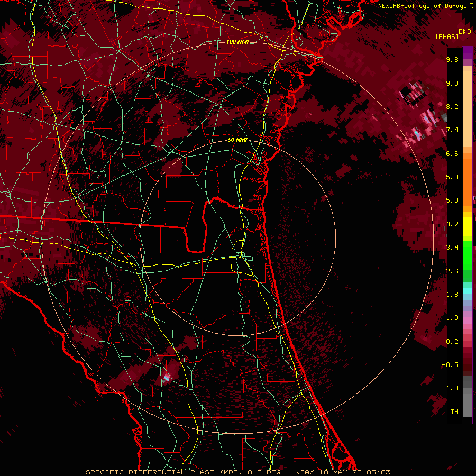This screenshot has width=476, height=476.
Task: Click the [PHAS] unit label
Action: pyautogui.click(x=447, y=36)
